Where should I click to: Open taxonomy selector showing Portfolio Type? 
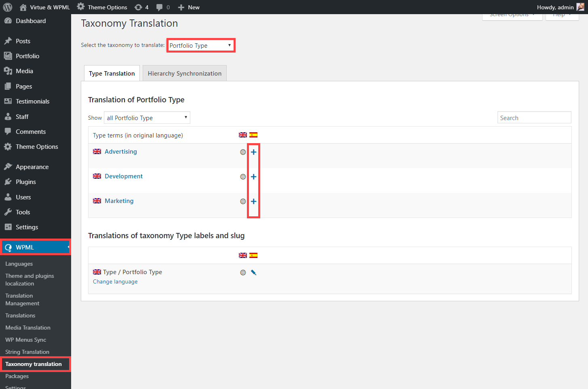coord(201,45)
